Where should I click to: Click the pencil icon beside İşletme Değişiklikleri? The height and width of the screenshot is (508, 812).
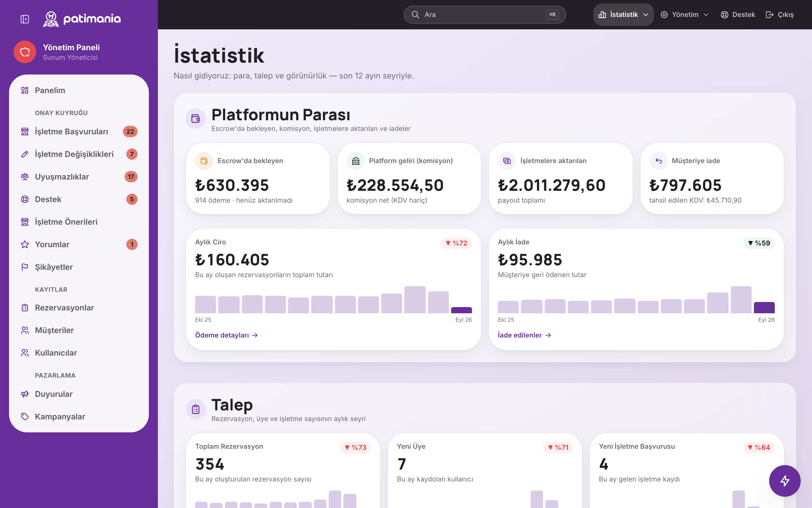point(25,154)
